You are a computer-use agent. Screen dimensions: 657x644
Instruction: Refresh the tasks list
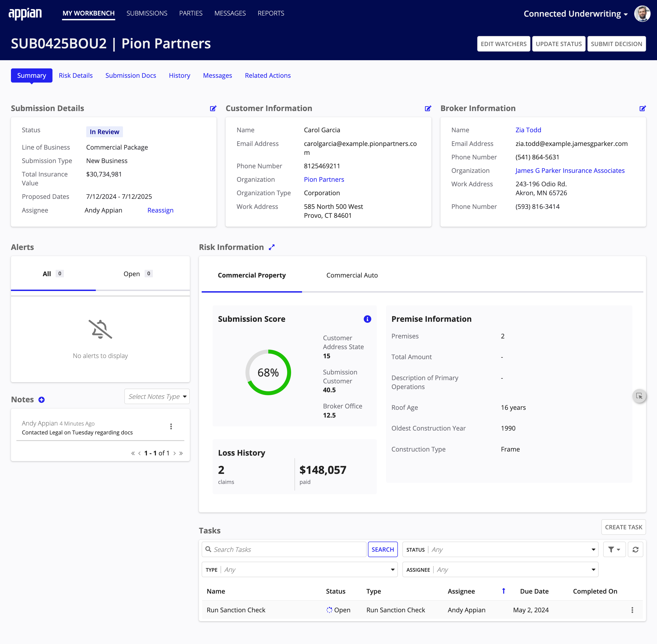(635, 550)
